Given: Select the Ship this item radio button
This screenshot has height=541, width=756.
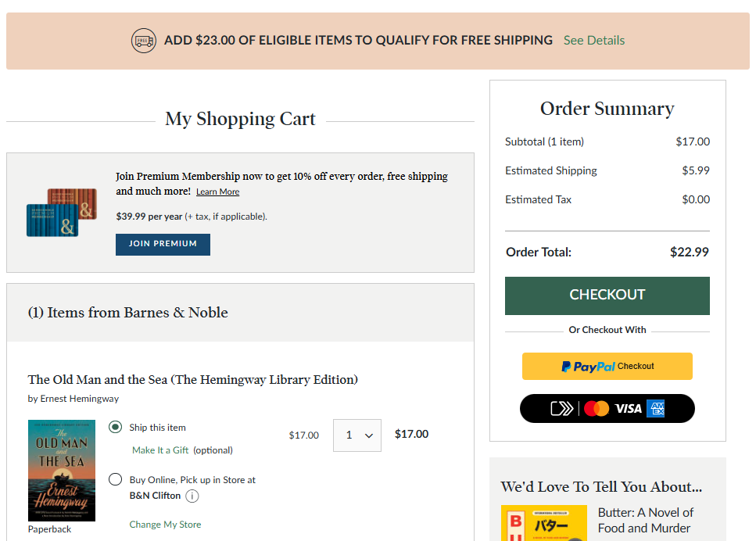Looking at the screenshot, I should pos(115,427).
